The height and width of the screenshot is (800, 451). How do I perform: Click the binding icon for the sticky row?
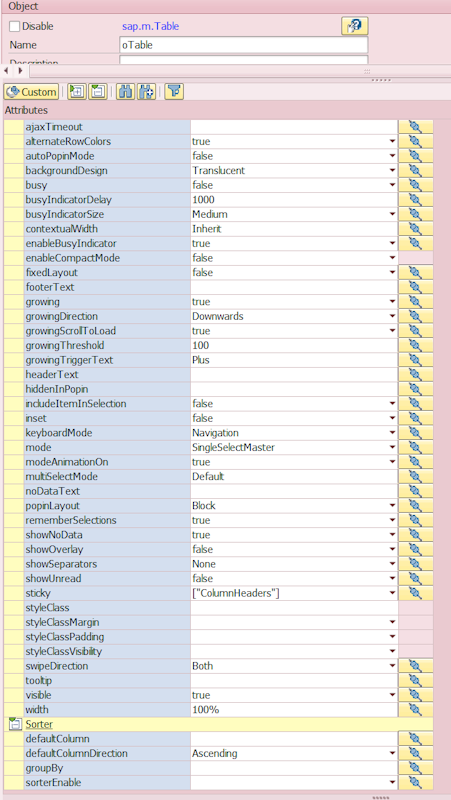416,593
